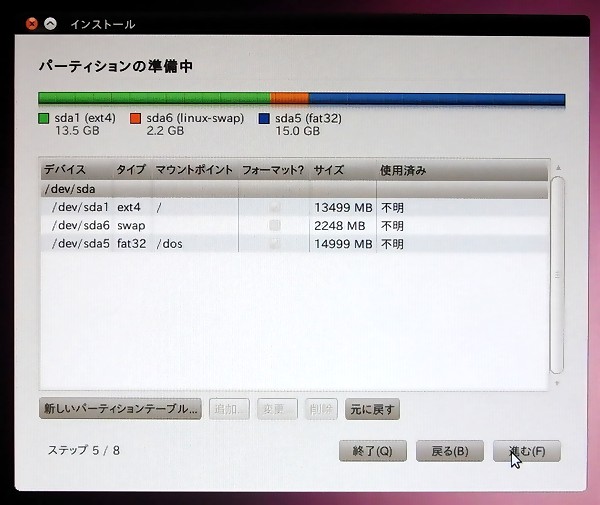The image size is (600, 505).
Task: Sort by タイプ column header
Action: (132, 170)
